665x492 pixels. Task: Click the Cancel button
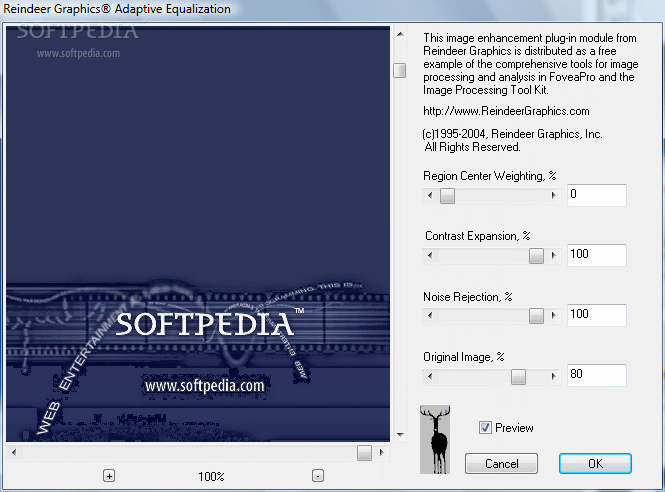tap(501, 464)
